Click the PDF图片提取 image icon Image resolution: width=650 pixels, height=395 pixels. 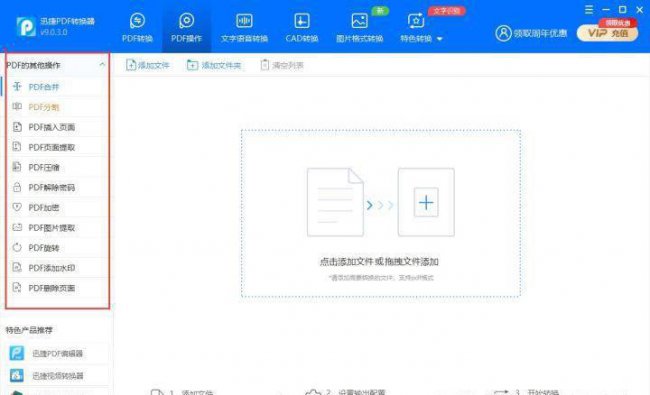[17, 227]
